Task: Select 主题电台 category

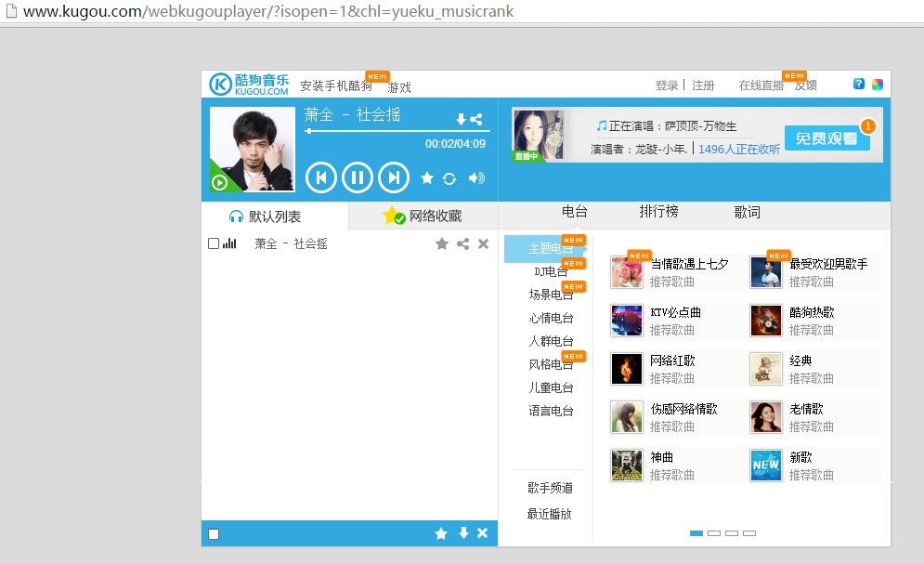Action: pos(546,248)
